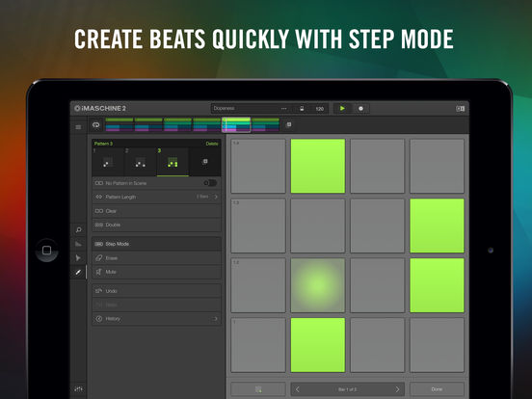Toggle the step pad labeled 1.2

coord(258,285)
